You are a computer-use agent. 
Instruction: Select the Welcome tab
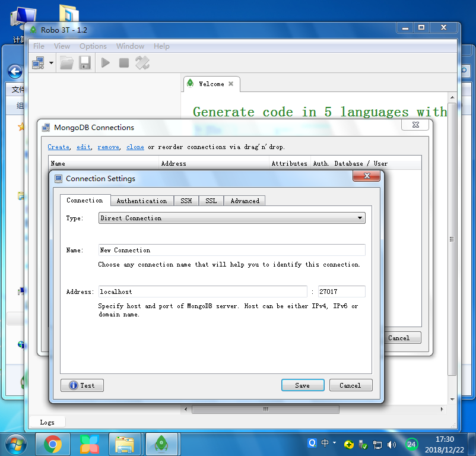[211, 84]
